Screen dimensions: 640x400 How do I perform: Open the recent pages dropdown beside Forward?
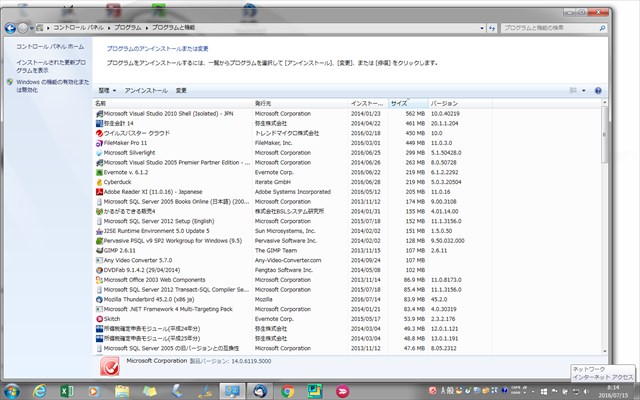point(32,28)
